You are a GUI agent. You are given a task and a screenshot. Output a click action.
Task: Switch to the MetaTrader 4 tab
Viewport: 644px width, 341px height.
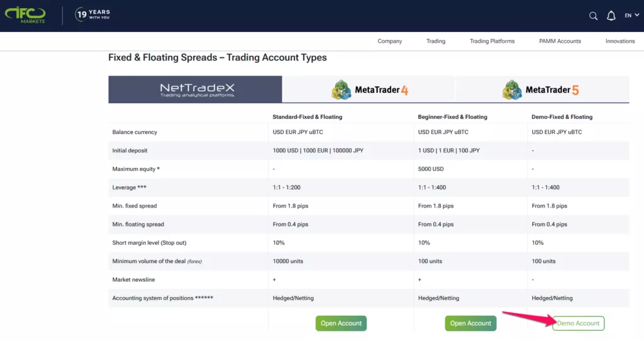pyautogui.click(x=369, y=89)
